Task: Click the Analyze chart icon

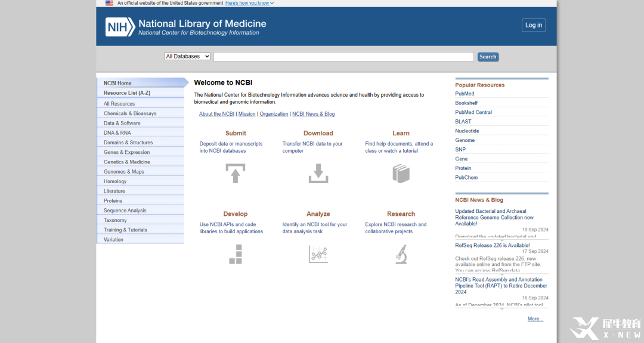Action: 318,254
